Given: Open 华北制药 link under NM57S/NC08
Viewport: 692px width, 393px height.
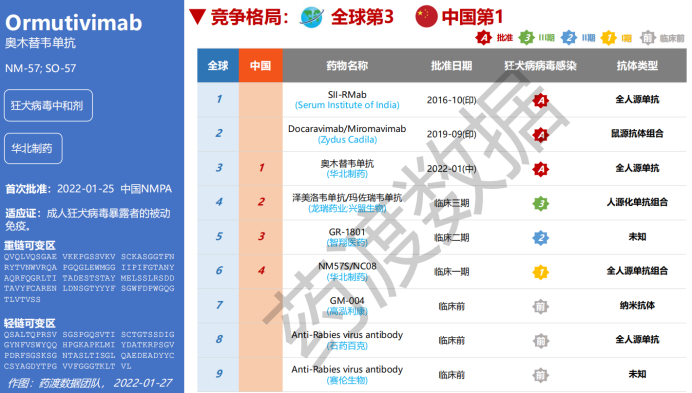Looking at the screenshot, I should (347, 277).
